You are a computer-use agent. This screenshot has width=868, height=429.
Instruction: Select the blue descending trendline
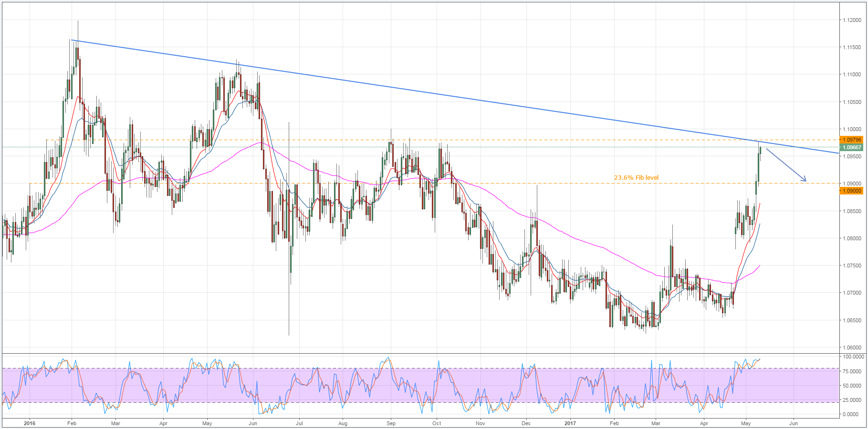(x=454, y=97)
